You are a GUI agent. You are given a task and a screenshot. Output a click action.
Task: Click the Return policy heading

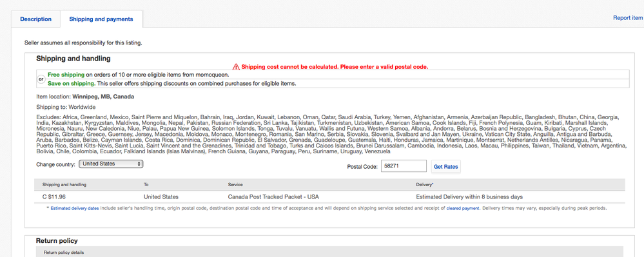(57, 241)
